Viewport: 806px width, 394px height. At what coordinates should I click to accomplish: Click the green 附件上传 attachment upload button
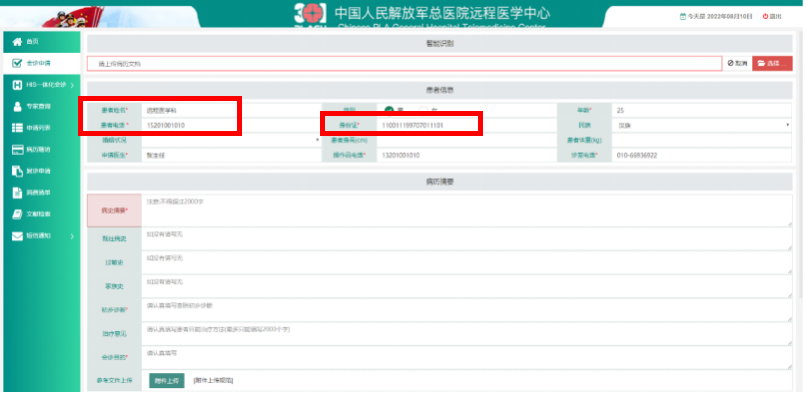[x=167, y=381]
